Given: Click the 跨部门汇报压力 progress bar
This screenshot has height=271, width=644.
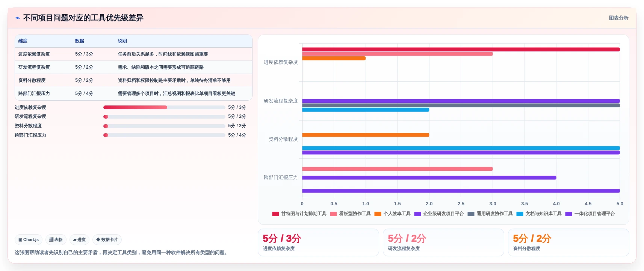Looking at the screenshot, I should 164,135.
